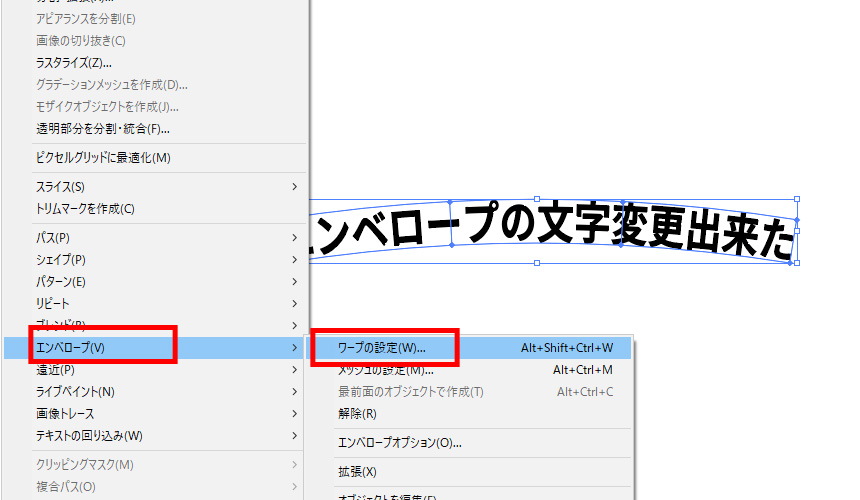Viewport: 860px width, 500px height.
Task: Select 透明部分を分割・統合(F)... menu entry
Action: (102, 128)
